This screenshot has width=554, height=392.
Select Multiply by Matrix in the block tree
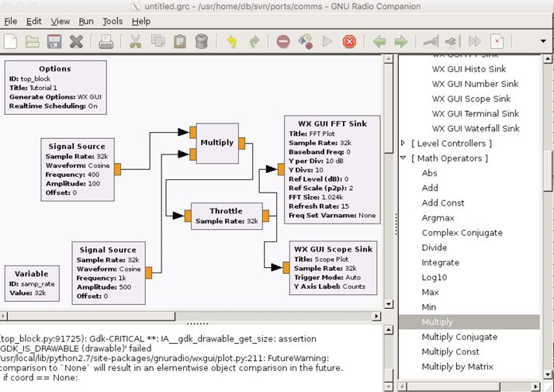(457, 366)
